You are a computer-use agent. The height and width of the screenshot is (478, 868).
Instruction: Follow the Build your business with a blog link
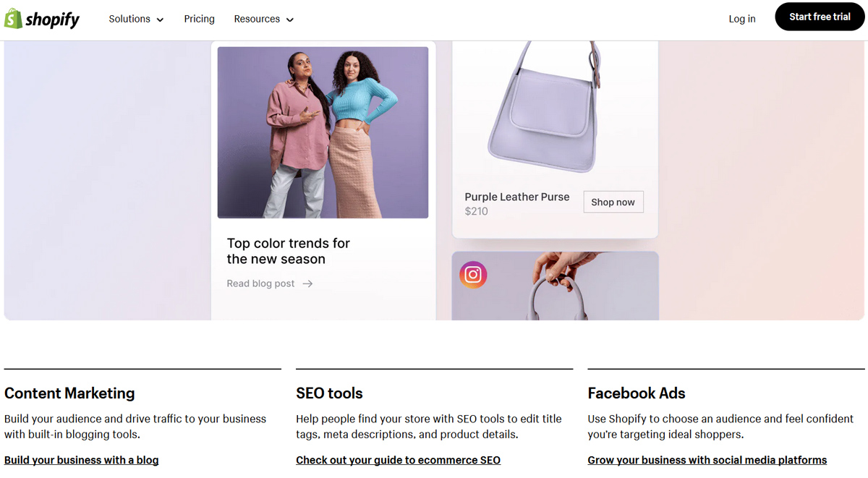(81, 460)
